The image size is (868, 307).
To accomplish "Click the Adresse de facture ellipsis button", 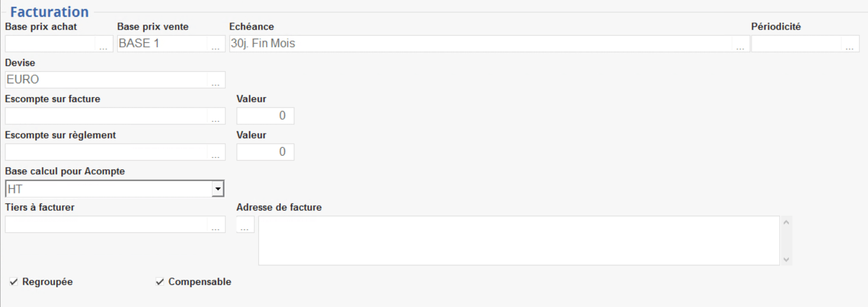I will 244,225.
